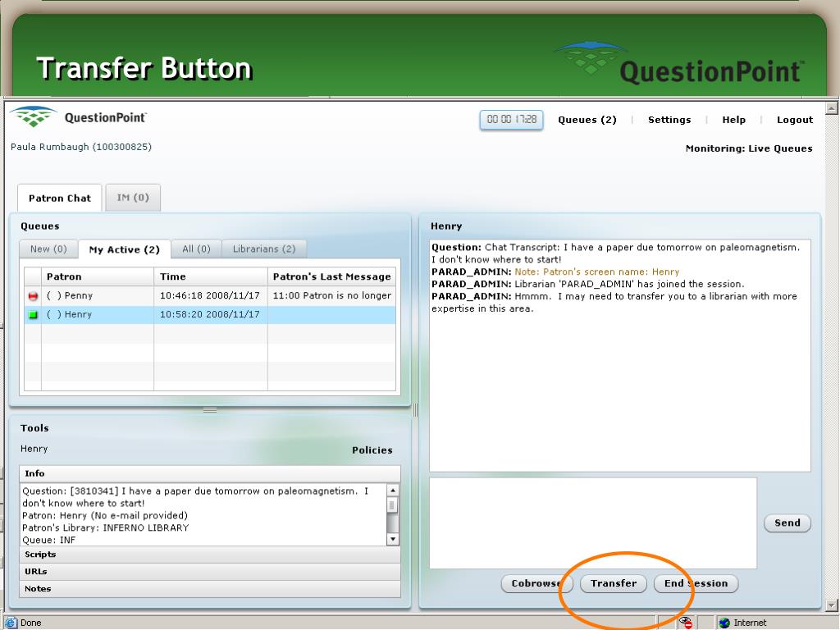Image resolution: width=840 pixels, height=630 pixels.
Task: Click the End Session button
Action: [696, 583]
